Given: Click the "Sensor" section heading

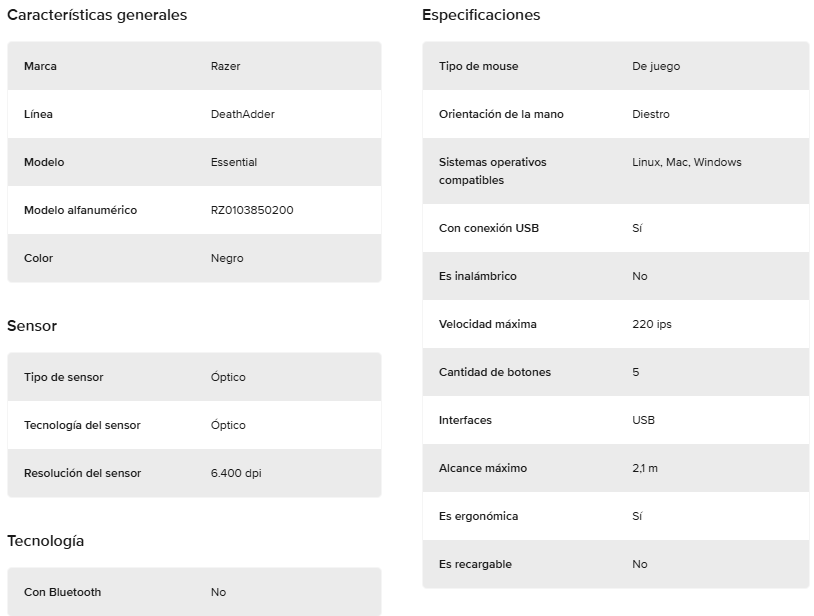Looking at the screenshot, I should [32, 326].
